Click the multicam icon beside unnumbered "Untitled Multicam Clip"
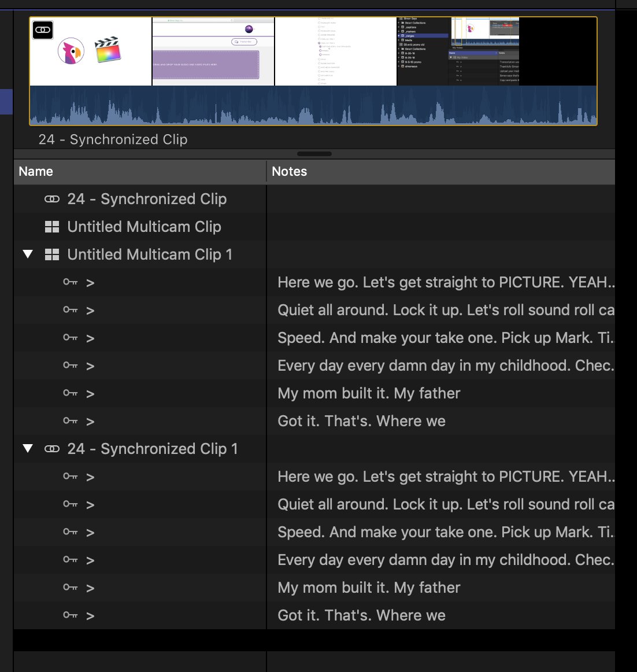The width and height of the screenshot is (637, 672). coord(52,227)
